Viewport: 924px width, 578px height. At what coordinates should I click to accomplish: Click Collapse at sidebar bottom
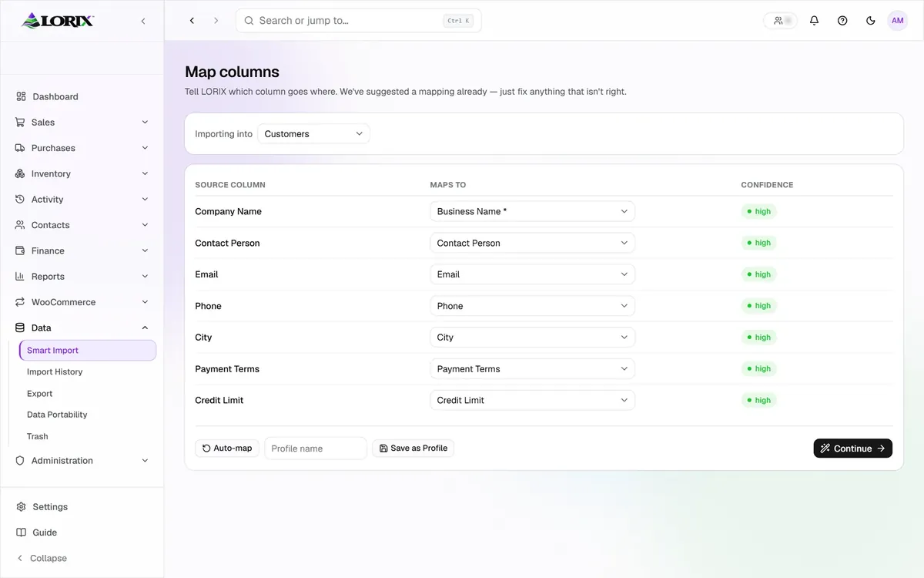(x=42, y=558)
